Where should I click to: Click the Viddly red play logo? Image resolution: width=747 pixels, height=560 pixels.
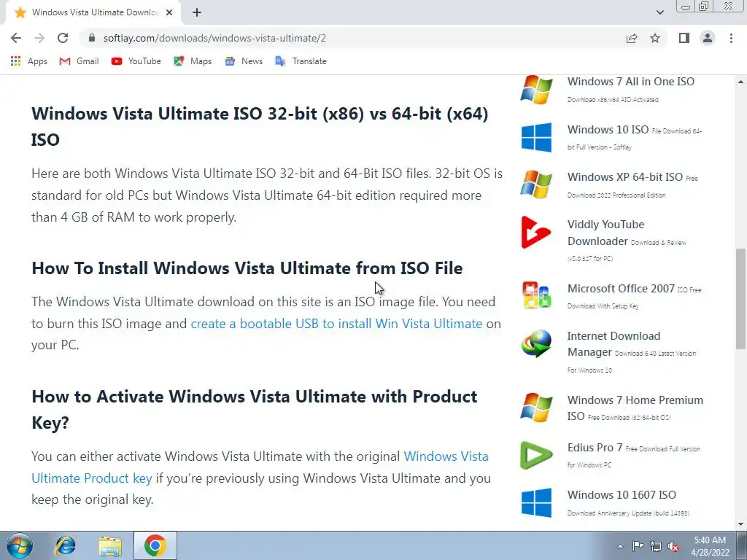(536, 233)
